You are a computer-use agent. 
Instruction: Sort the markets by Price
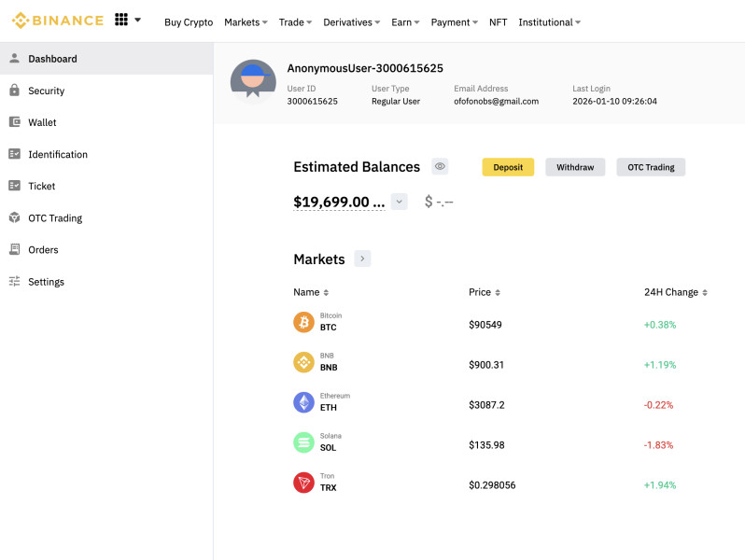click(x=485, y=292)
